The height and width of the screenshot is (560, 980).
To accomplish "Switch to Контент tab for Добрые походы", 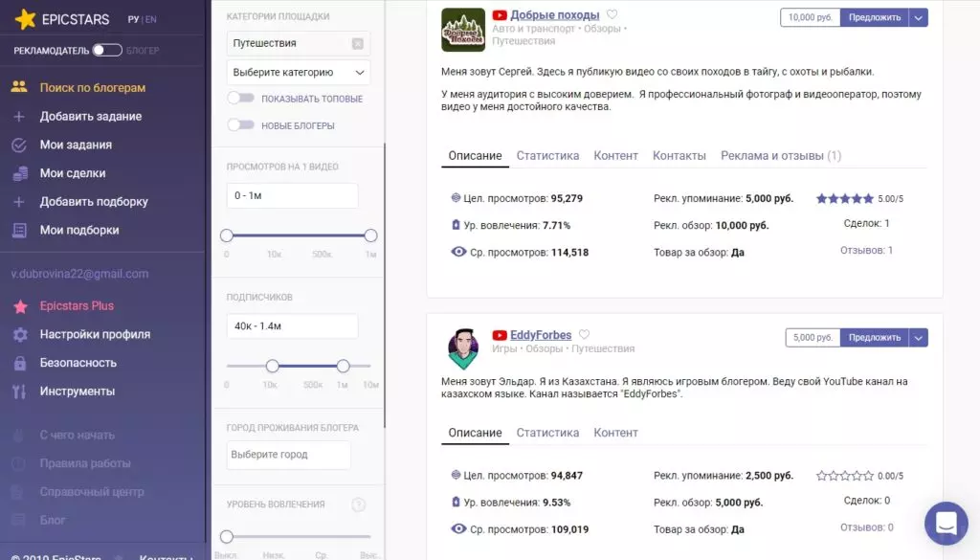I will pos(615,156).
